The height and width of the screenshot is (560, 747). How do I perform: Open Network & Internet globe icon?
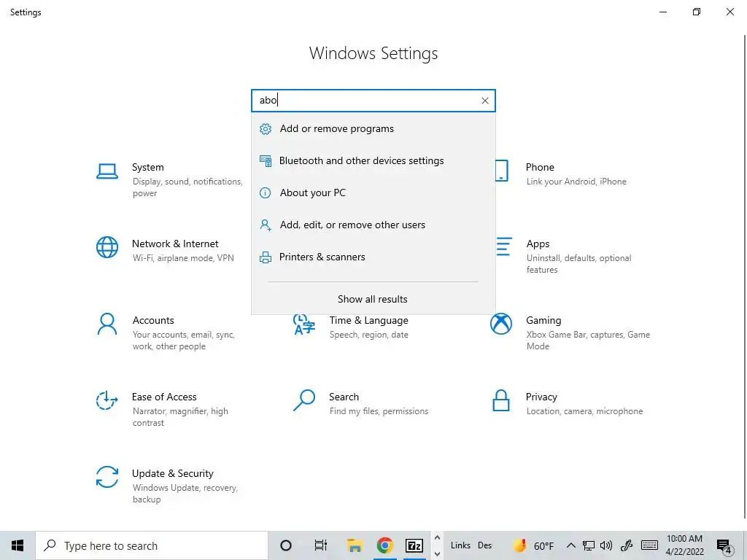point(107,247)
